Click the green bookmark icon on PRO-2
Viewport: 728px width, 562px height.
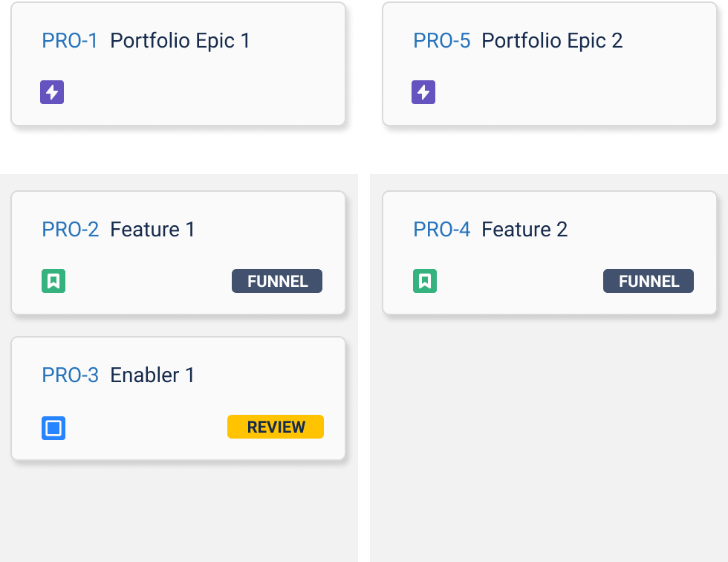(53, 281)
